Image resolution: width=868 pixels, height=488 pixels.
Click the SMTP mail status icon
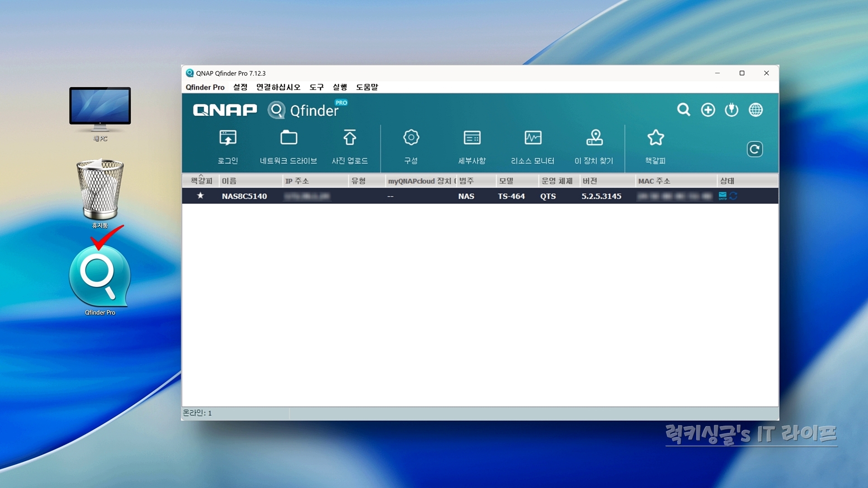pyautogui.click(x=722, y=196)
